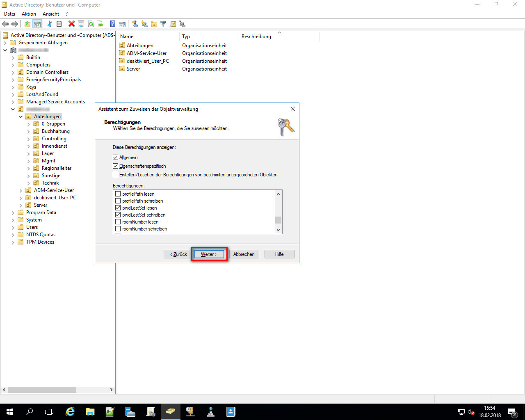Click the permissions list scrollbar down arrow
Screen dimensions: 525x420
point(278,230)
